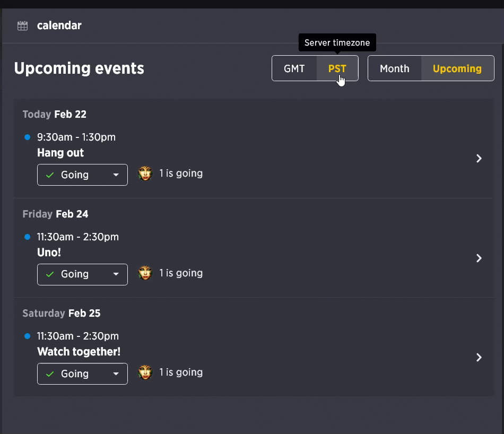Screen dimensions: 504x434
Task: Open the Hang out event chevron arrow
Action: click(479, 159)
